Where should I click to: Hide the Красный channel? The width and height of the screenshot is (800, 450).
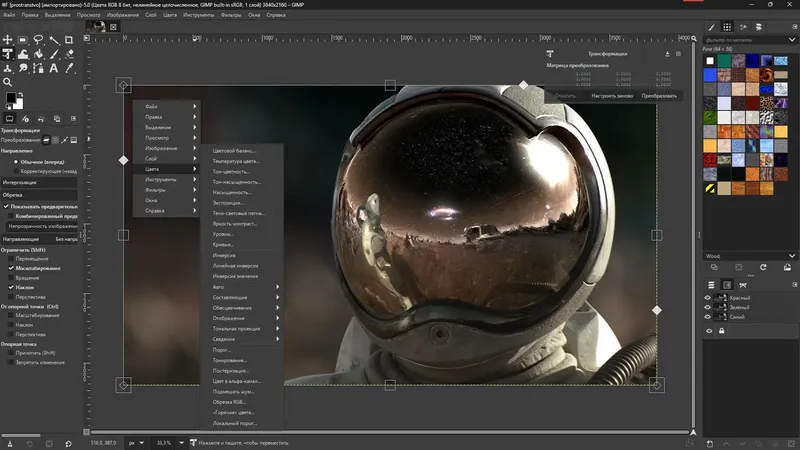click(708, 298)
